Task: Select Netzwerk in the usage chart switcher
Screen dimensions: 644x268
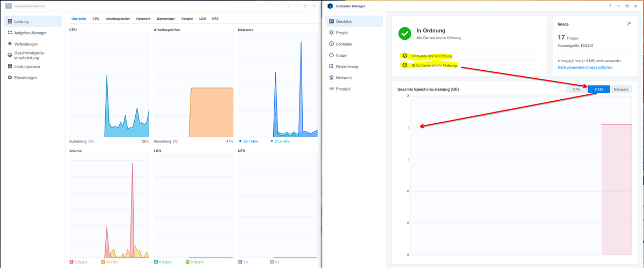Action: coord(621,90)
